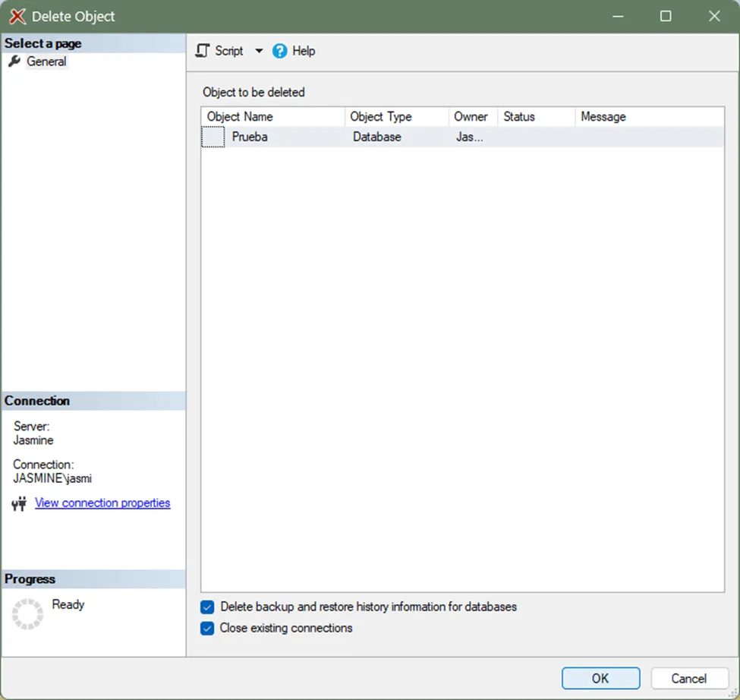740x700 pixels.
Task: Click the Progress spinner ring icon
Action: point(27,613)
